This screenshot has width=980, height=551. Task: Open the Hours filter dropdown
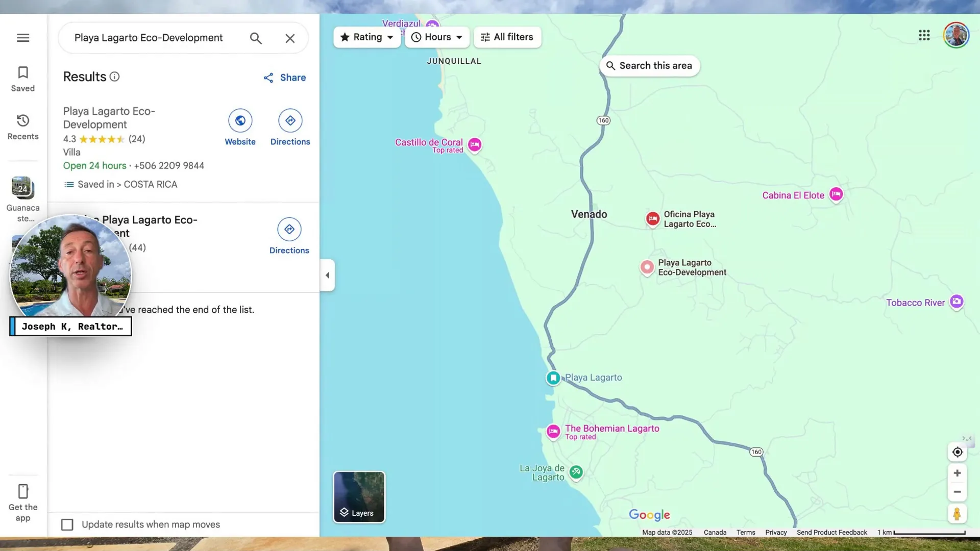[x=437, y=37]
